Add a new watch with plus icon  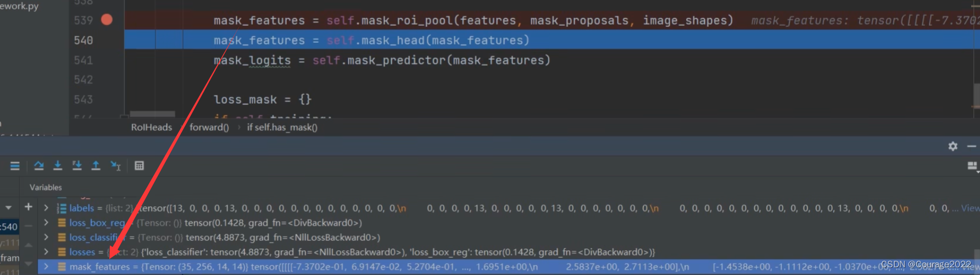tap(29, 207)
